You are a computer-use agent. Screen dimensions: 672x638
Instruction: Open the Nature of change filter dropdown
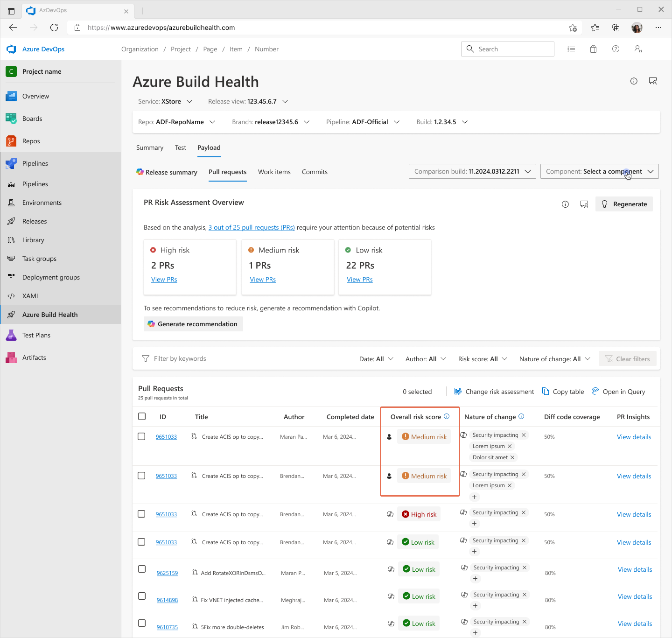click(555, 359)
